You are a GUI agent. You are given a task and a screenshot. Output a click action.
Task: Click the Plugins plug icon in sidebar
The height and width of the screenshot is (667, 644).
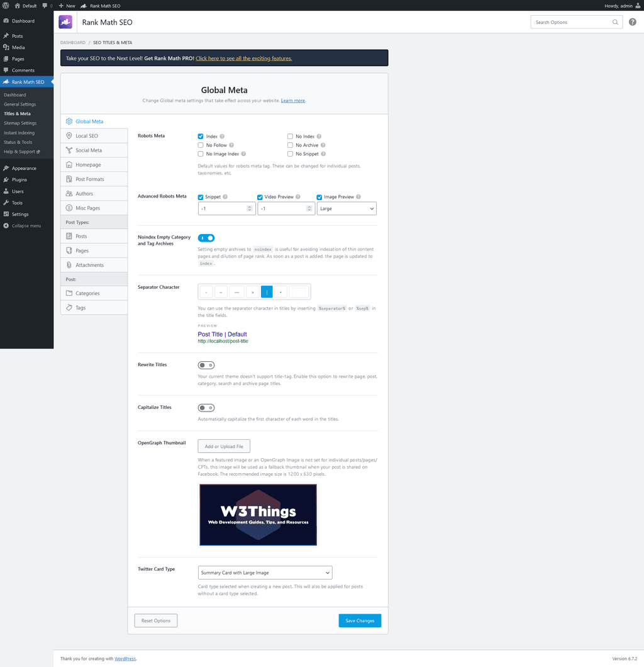pos(6,180)
